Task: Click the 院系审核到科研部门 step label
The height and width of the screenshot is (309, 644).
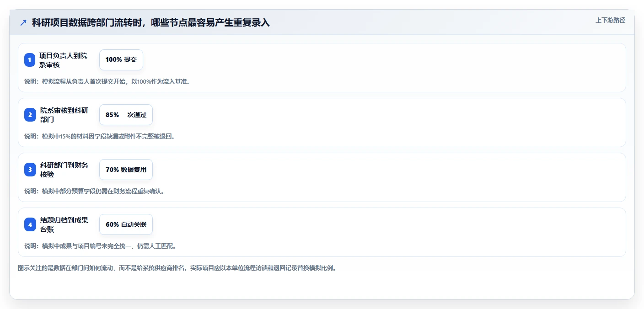Action: [x=64, y=115]
